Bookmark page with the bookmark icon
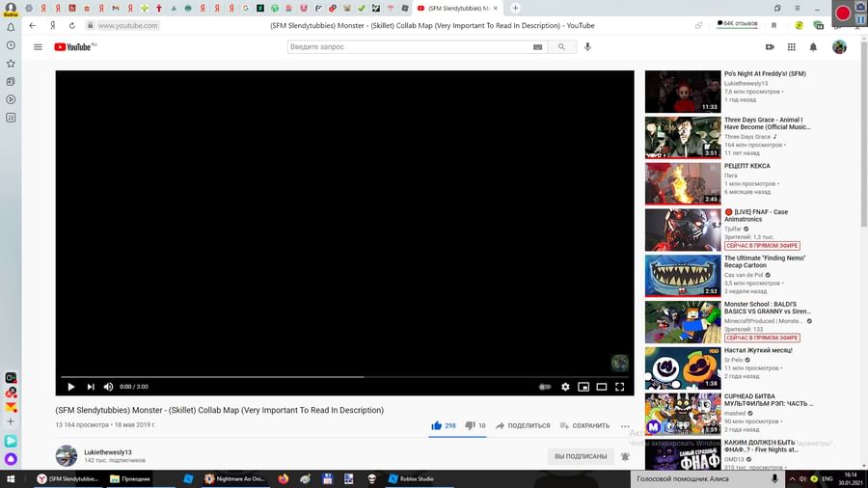This screenshot has height=488, width=868. tap(773, 25)
